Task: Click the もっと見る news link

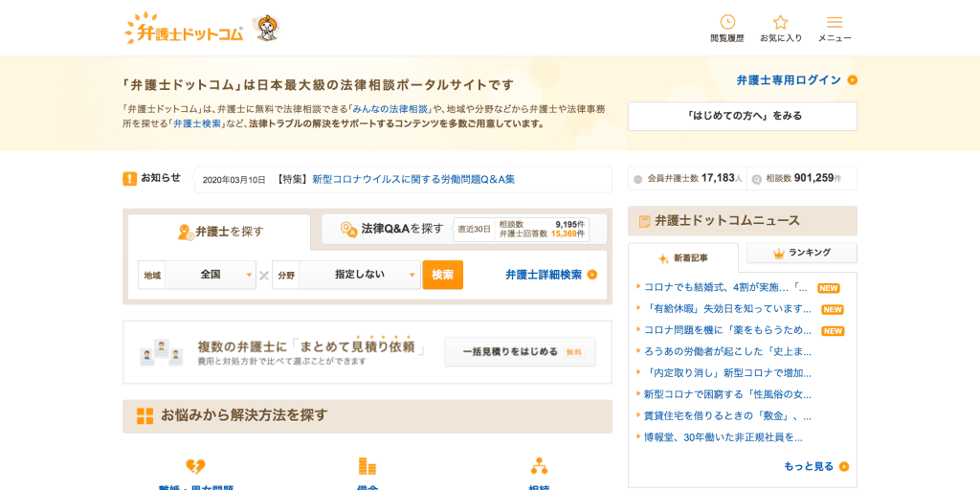Action: pyautogui.click(x=809, y=466)
